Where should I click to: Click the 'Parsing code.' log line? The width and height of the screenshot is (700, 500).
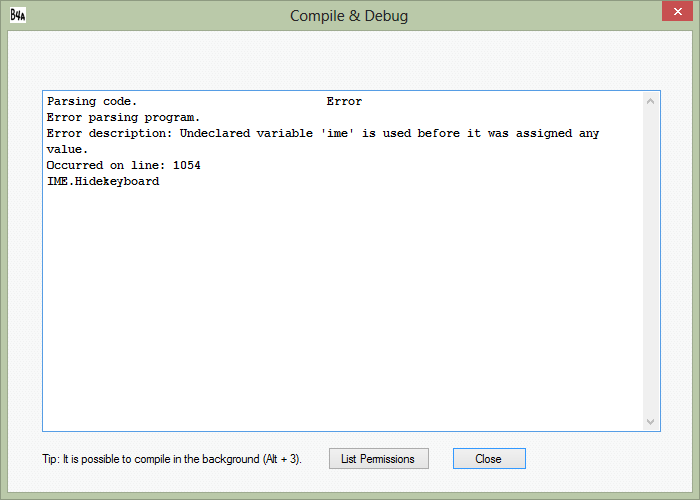pyautogui.click(x=92, y=101)
